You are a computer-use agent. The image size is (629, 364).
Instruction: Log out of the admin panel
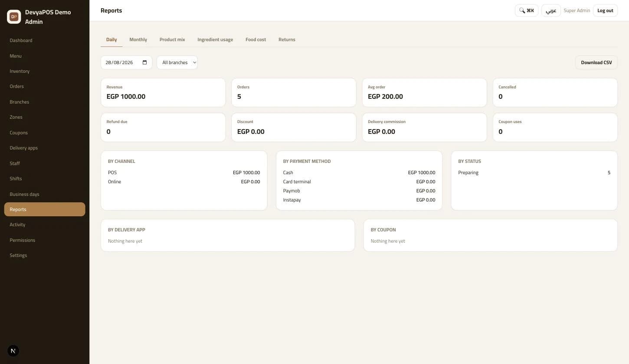tap(605, 10)
